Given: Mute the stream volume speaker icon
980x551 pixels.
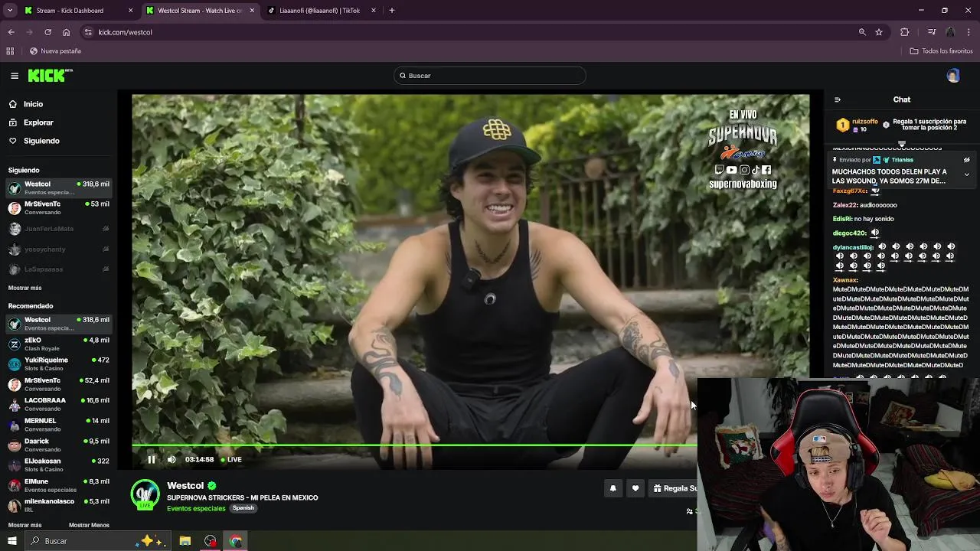Looking at the screenshot, I should [x=171, y=459].
